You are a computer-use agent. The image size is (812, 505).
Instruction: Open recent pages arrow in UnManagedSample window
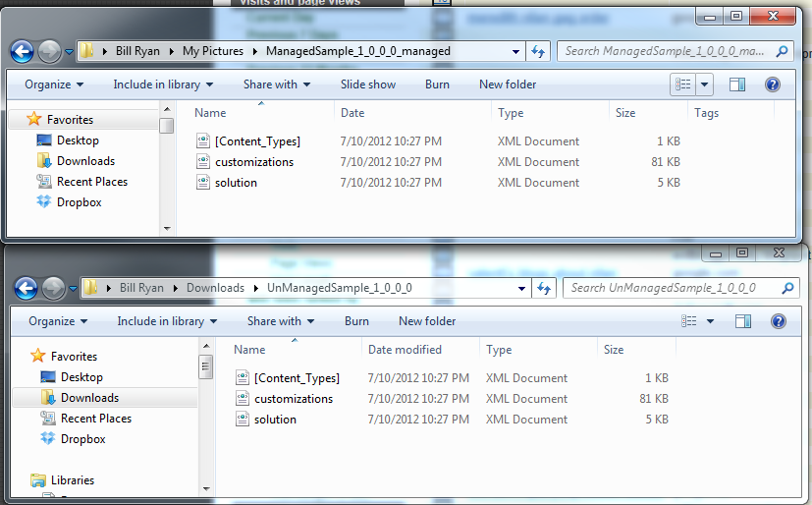[x=73, y=289]
